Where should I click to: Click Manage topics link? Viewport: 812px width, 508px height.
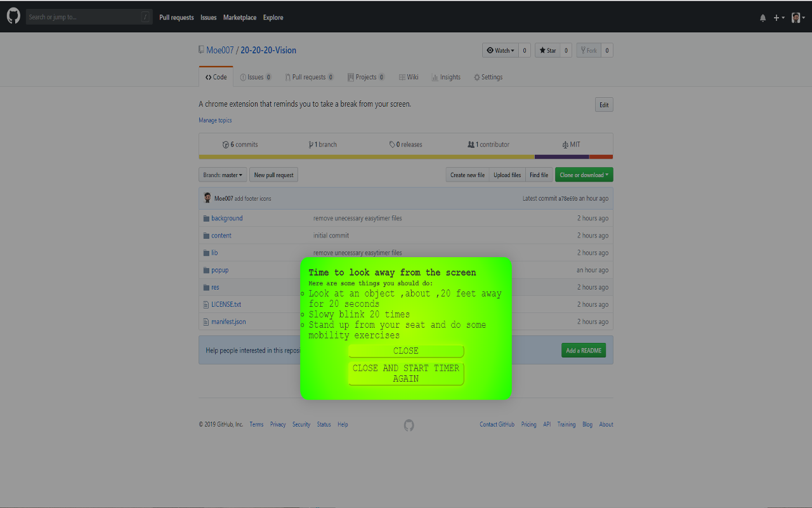click(215, 120)
